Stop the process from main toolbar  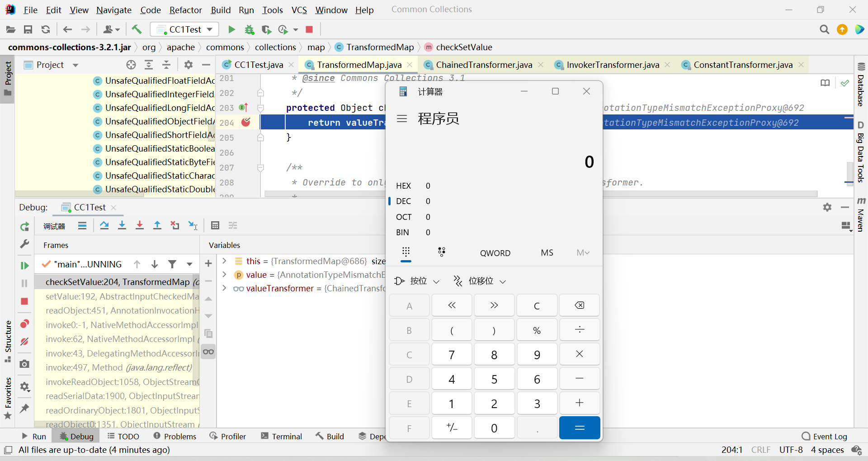pos(309,29)
